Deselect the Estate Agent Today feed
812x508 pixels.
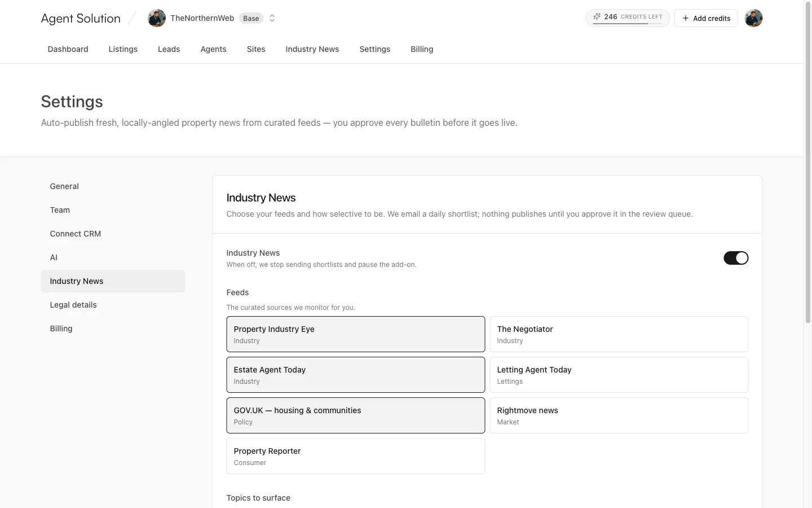356,375
